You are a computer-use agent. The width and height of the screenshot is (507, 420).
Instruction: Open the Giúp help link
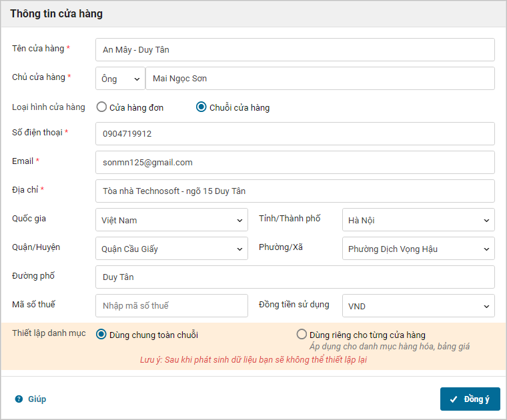tap(37, 399)
